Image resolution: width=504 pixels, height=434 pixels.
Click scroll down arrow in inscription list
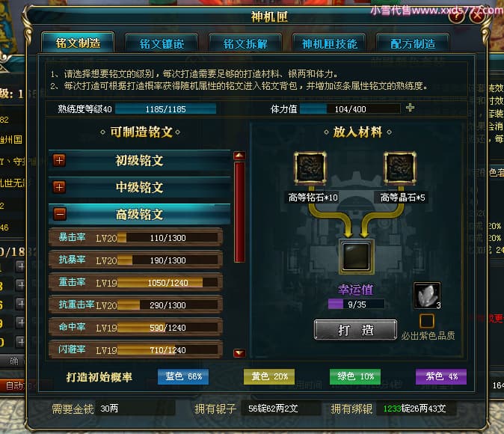[x=239, y=353]
